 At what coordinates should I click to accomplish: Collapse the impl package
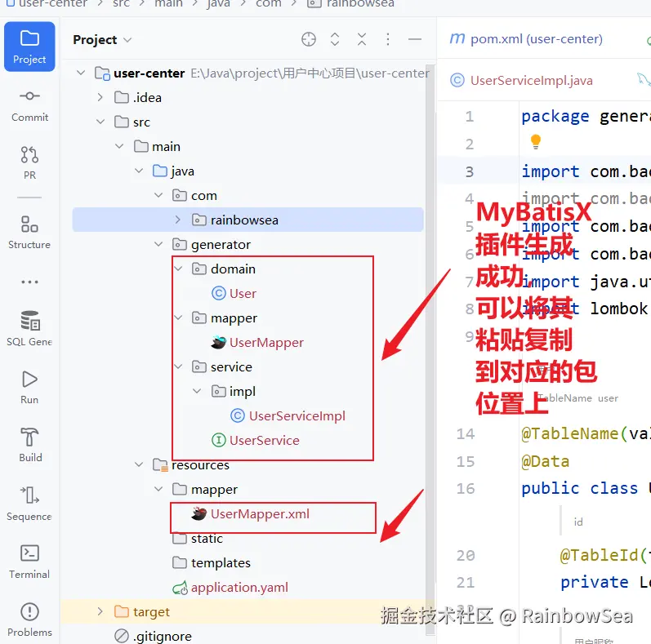(197, 391)
